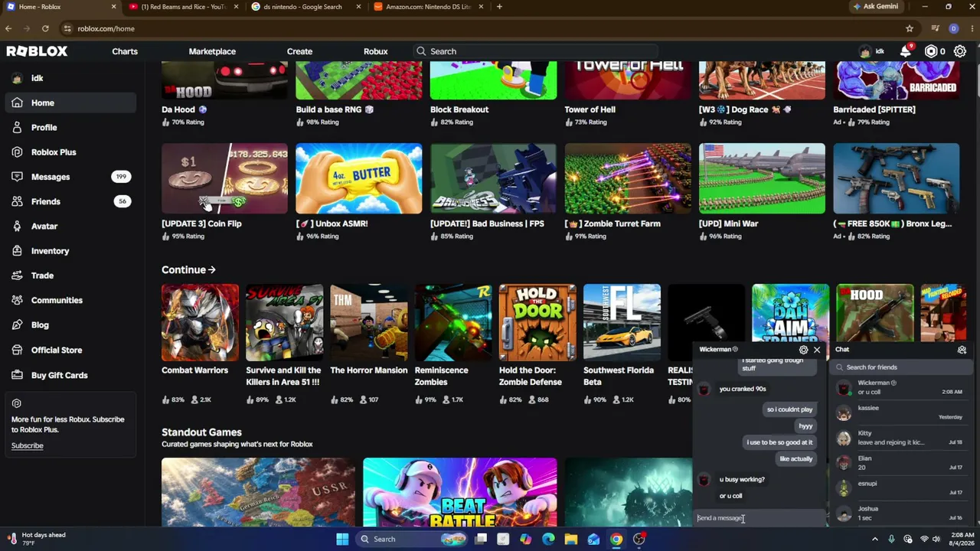Open Blog in the sidebar
The width and height of the screenshot is (980, 551).
(69, 324)
